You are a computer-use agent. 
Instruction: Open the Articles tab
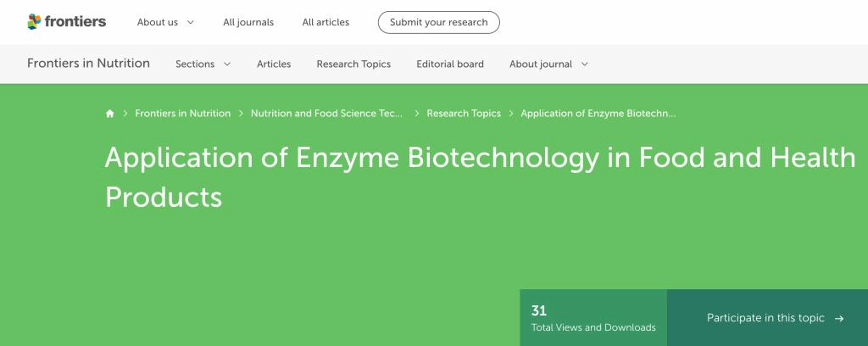(x=274, y=64)
